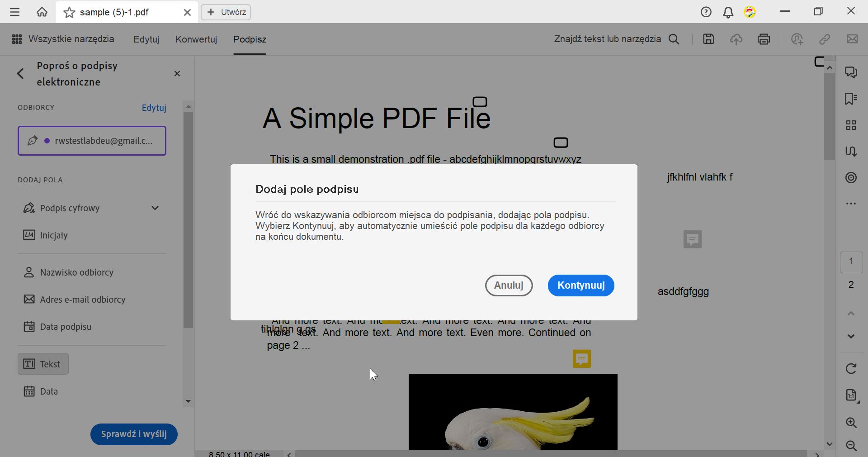Click Kontynuuj in the dialog
868x457 pixels.
[581, 286]
